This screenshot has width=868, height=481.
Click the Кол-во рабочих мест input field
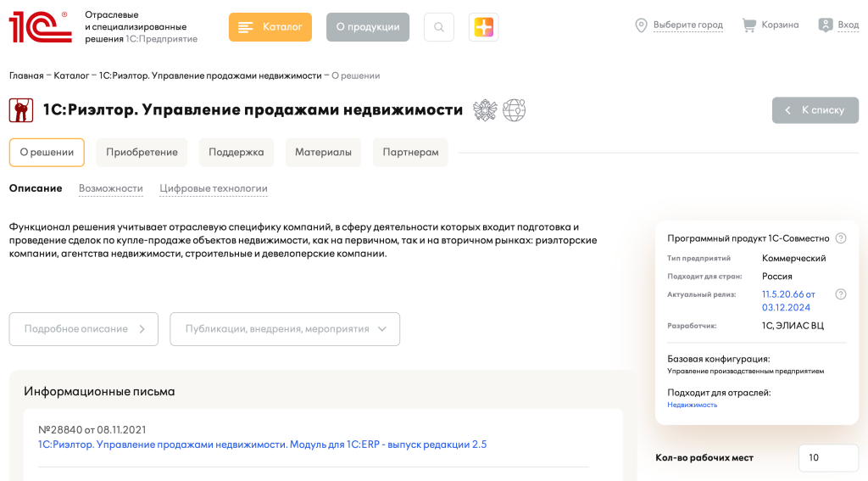[x=828, y=458]
